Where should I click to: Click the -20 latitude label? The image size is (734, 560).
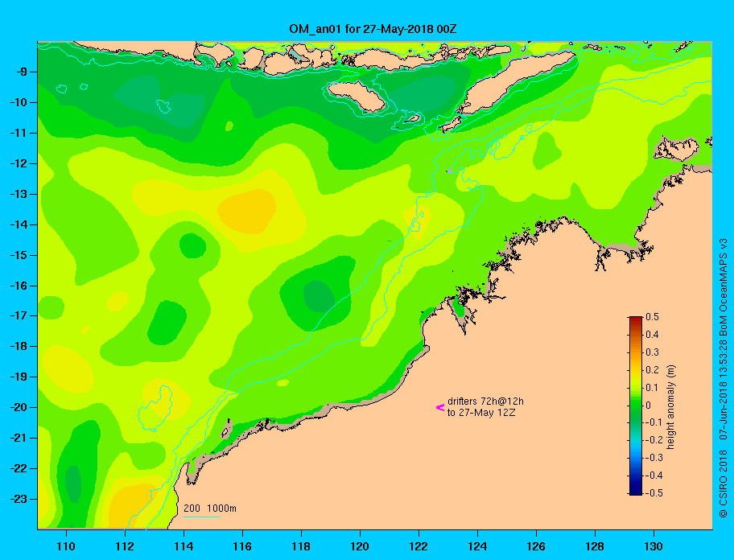(x=18, y=407)
